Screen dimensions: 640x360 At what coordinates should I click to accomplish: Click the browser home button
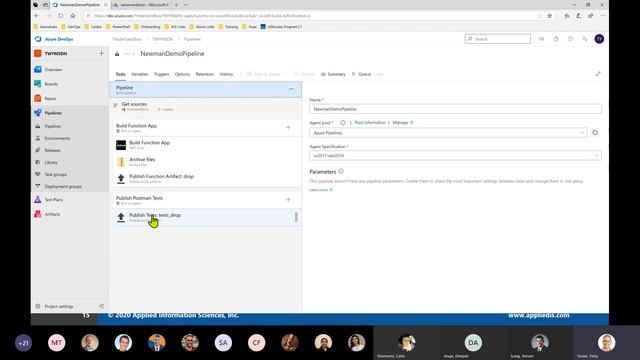click(x=73, y=16)
